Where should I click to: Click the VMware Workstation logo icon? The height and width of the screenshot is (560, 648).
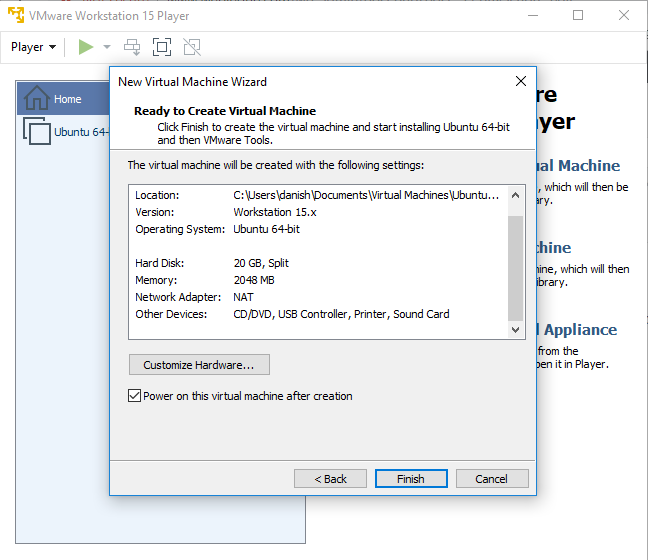(x=16, y=15)
